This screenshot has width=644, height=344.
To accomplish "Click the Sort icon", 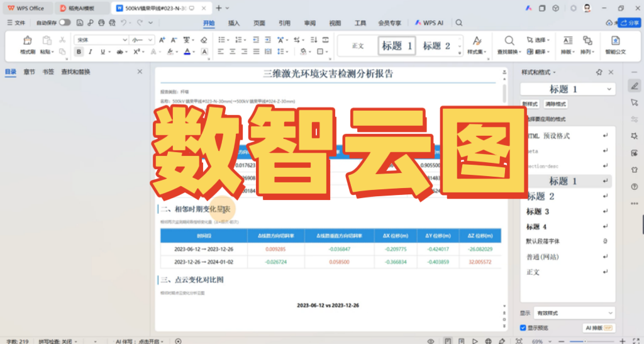I will pos(314,40).
